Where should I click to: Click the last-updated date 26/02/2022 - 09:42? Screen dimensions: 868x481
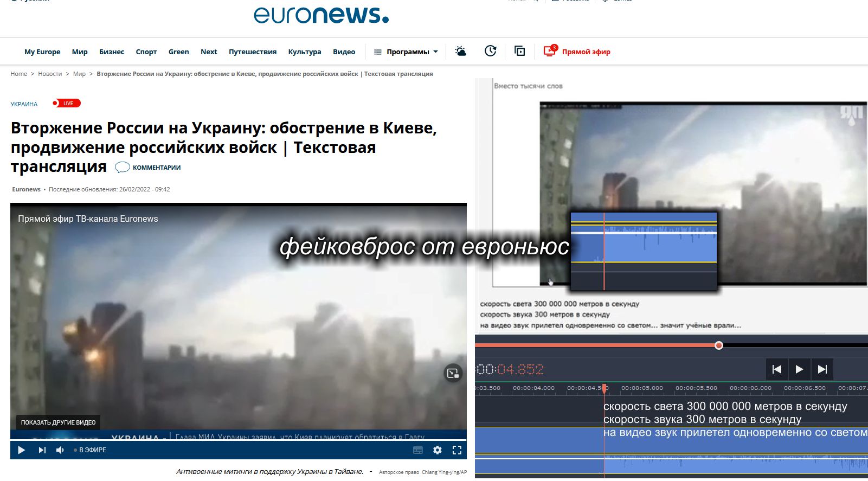click(145, 189)
